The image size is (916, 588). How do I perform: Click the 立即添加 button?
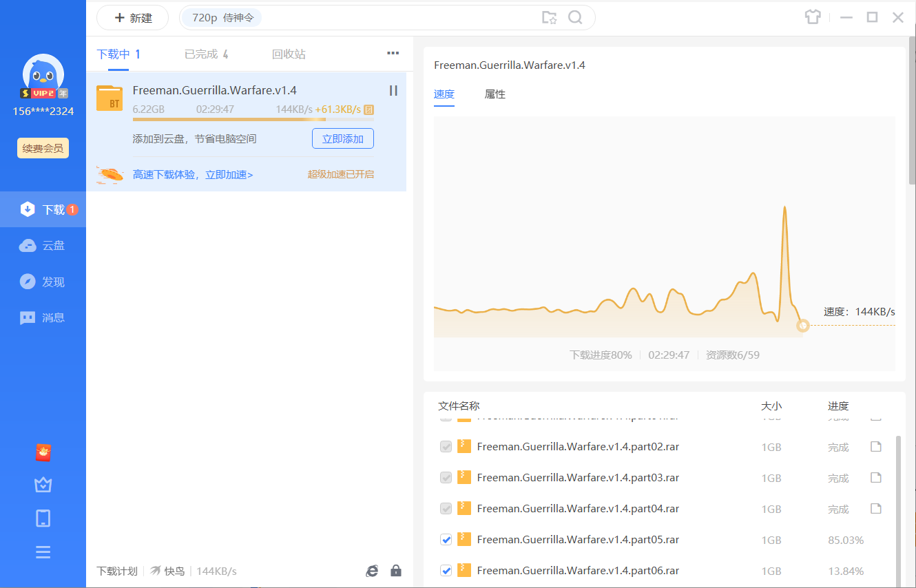(x=342, y=138)
